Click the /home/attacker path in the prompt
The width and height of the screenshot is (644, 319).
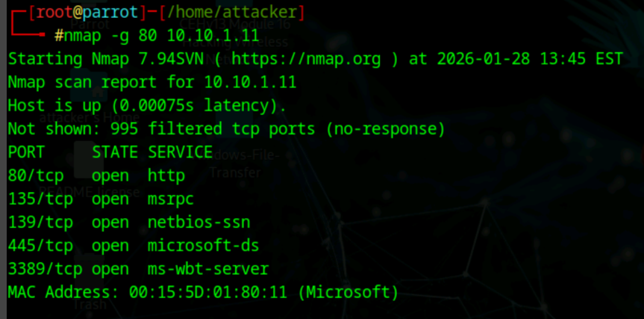231,13
